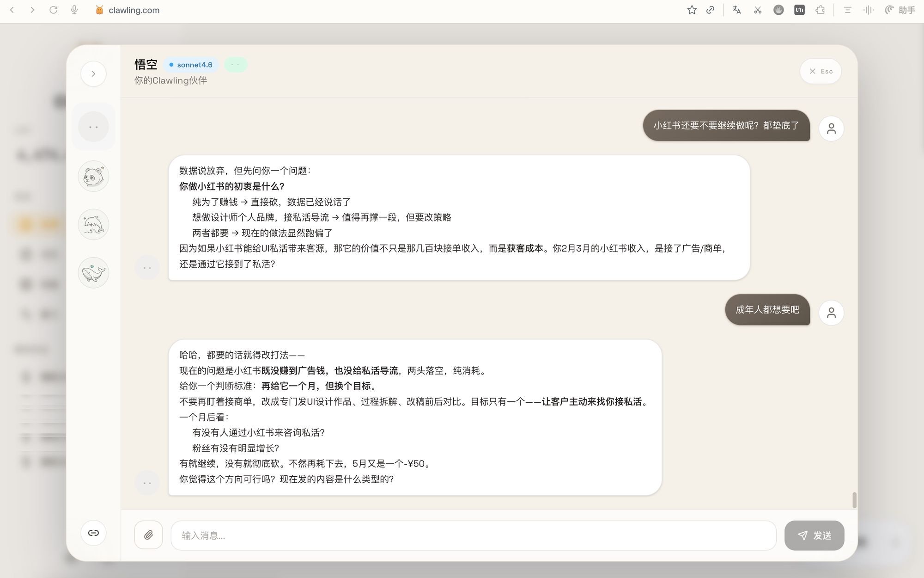
Task: Select the dolphin companion avatar
Action: (93, 224)
